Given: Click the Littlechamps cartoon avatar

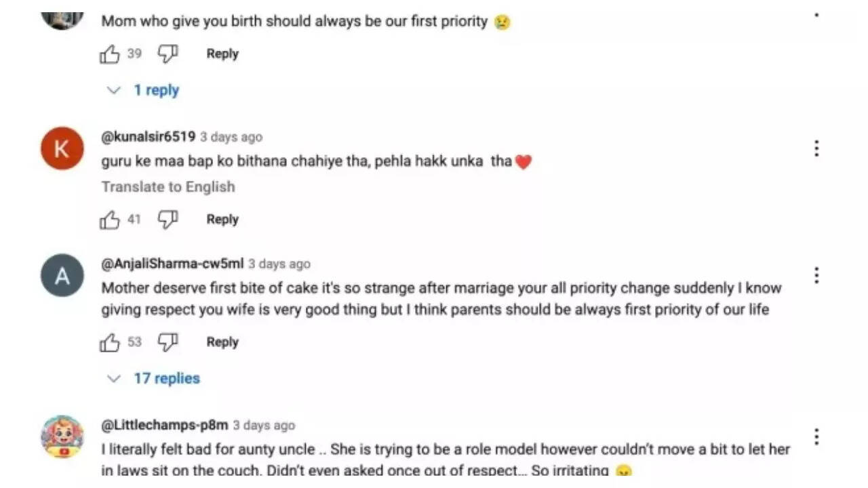Looking at the screenshot, I should tap(62, 437).
